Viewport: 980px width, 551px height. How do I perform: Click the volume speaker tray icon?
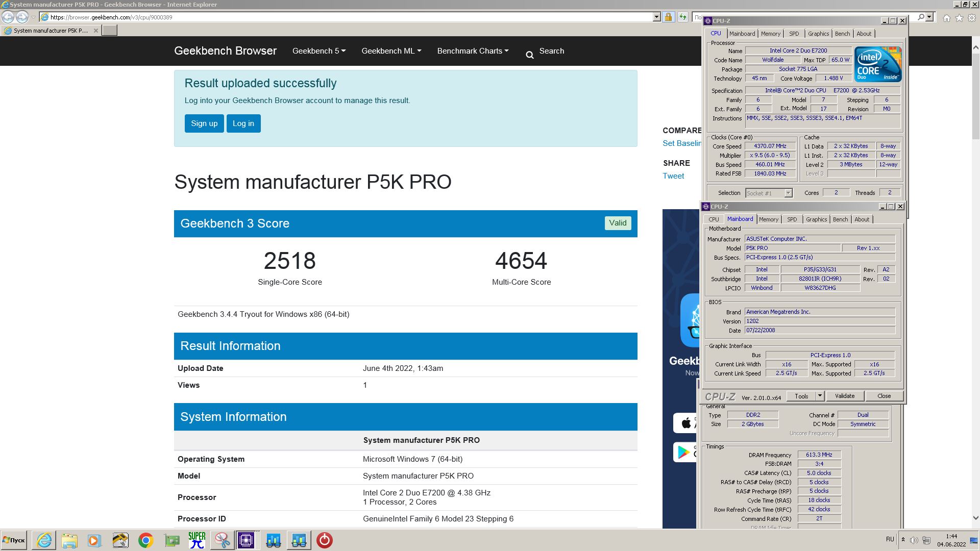point(914,540)
